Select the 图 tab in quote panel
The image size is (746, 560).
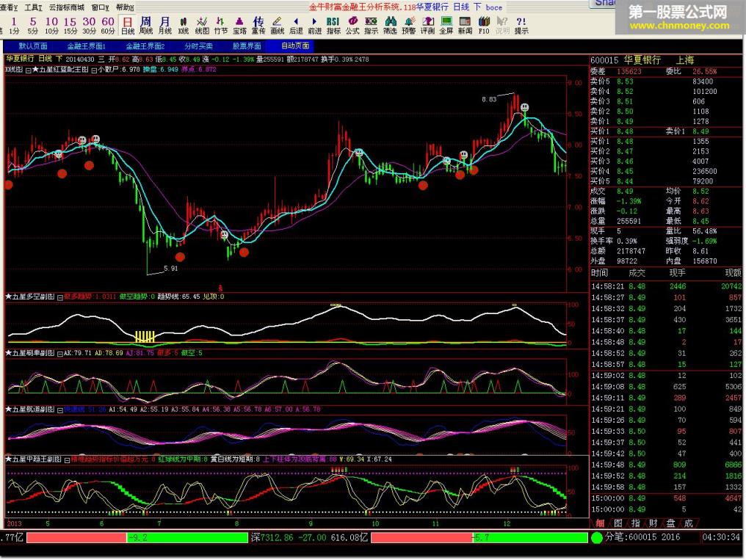(618, 523)
